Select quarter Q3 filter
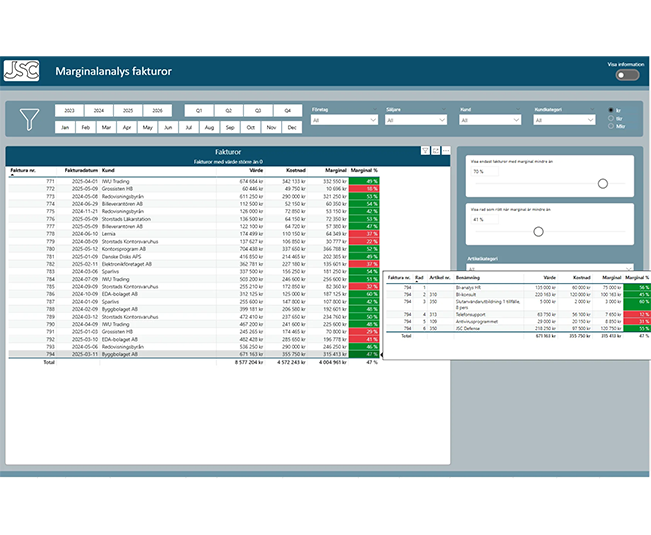 point(258,110)
